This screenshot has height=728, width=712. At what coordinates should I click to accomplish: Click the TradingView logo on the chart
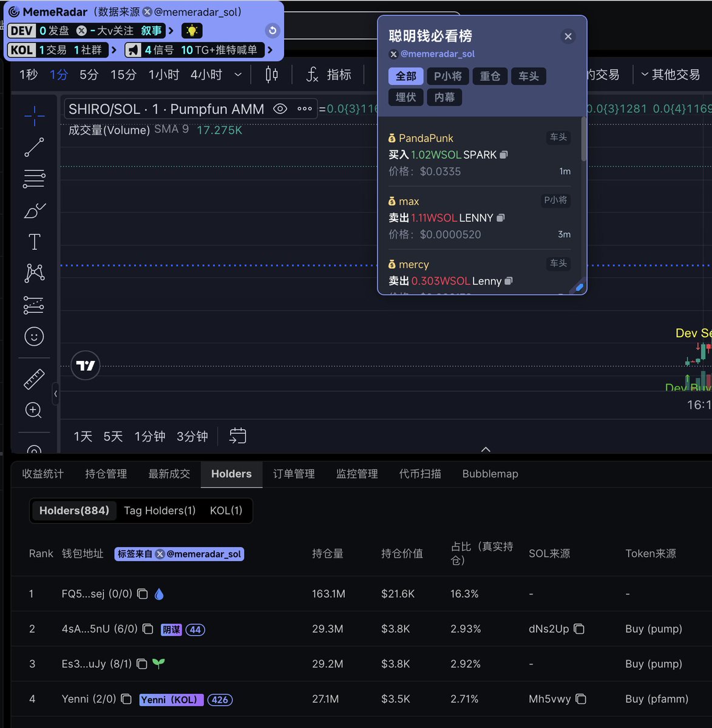[86, 365]
